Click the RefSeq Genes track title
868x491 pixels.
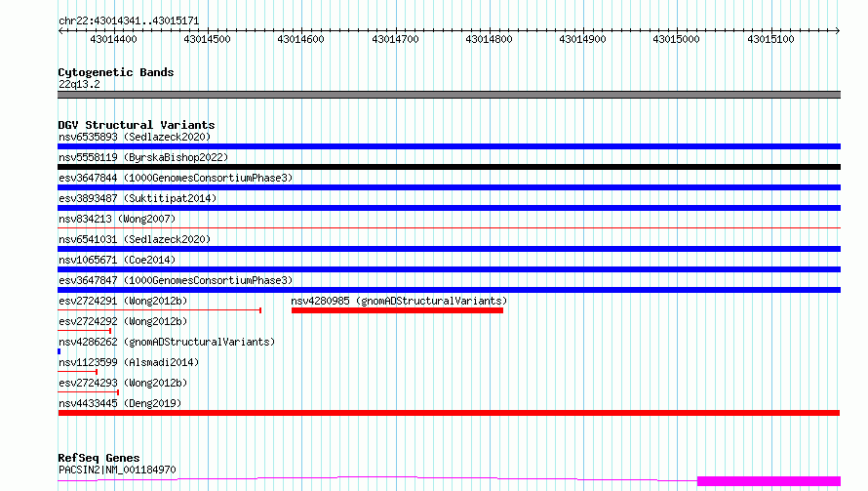pyautogui.click(x=99, y=459)
